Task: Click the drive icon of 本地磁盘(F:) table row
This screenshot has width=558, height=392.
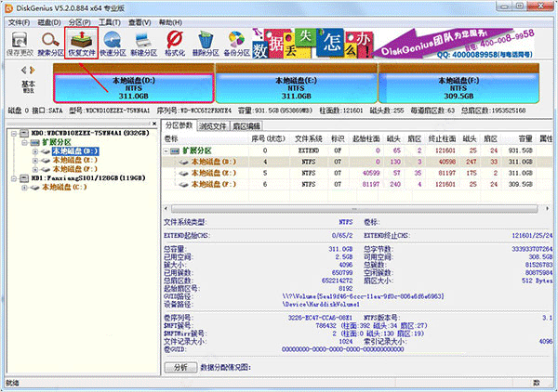Action: point(183,185)
